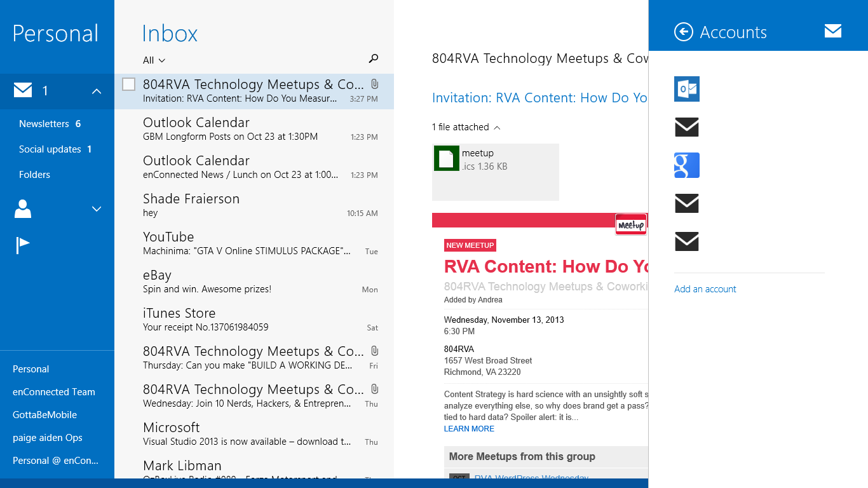Select the last envelope account above Add an account
The width and height of the screenshot is (868, 488).
[x=687, y=241]
